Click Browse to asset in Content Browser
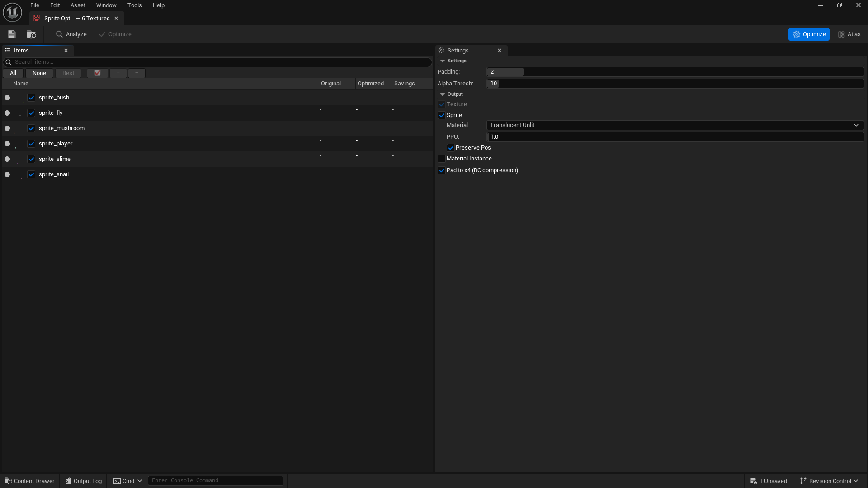 (31, 34)
